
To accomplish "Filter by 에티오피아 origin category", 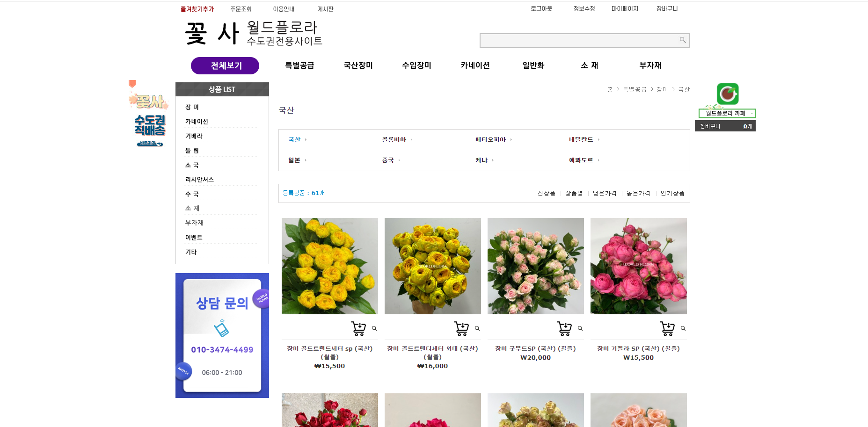I will [490, 139].
